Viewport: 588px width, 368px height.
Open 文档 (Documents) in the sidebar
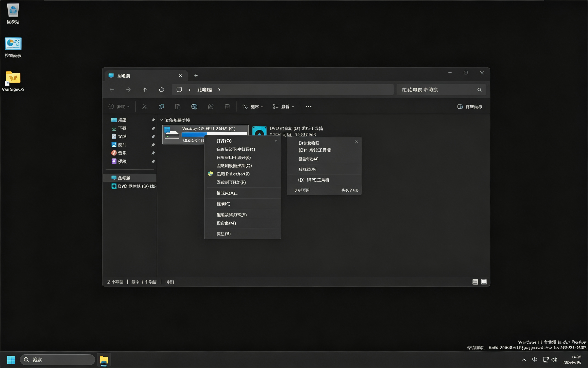click(122, 136)
